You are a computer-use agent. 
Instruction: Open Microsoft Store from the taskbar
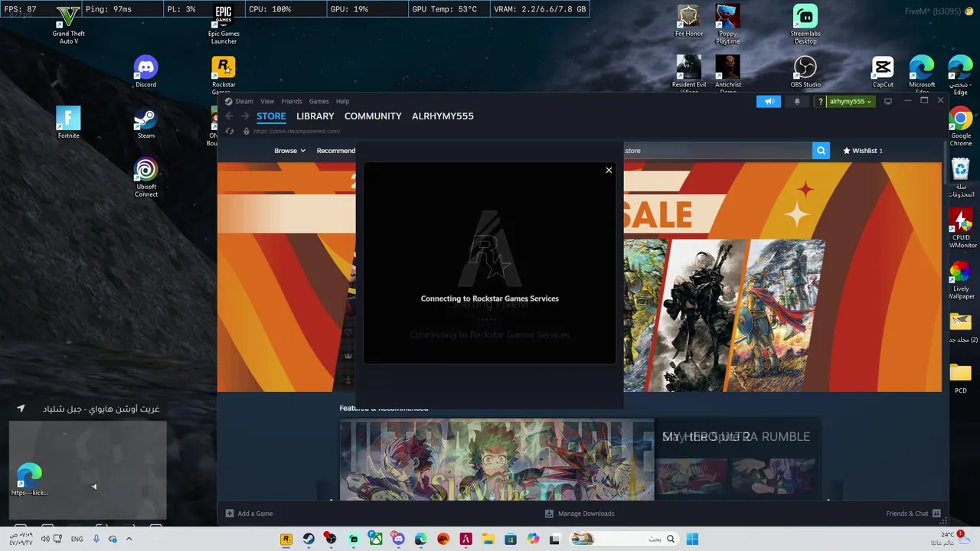click(x=510, y=539)
